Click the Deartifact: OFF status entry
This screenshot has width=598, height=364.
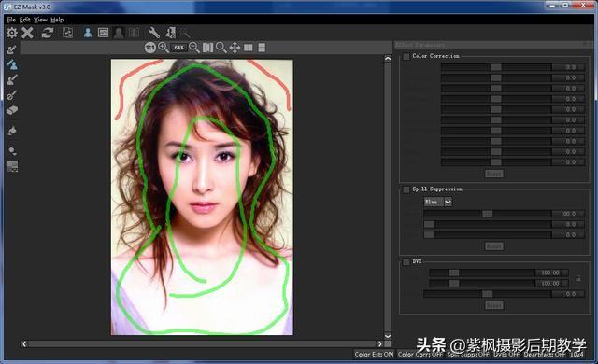coord(545,354)
